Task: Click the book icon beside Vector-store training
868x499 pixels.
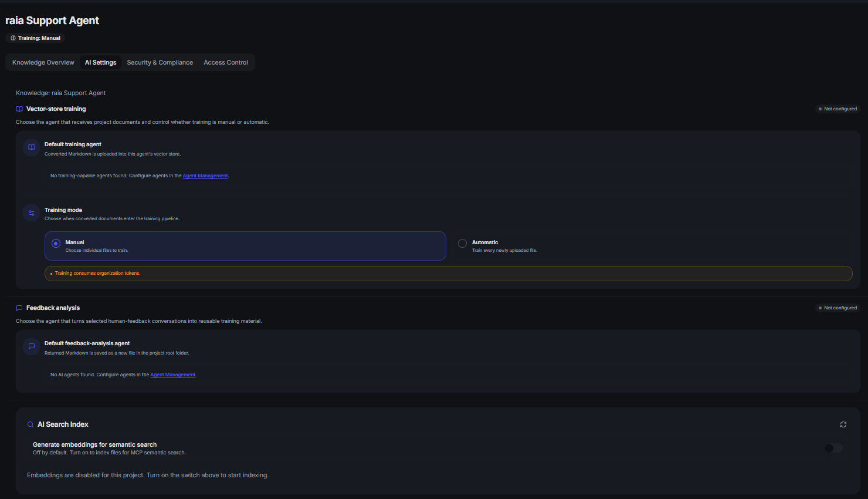Action: tap(19, 109)
